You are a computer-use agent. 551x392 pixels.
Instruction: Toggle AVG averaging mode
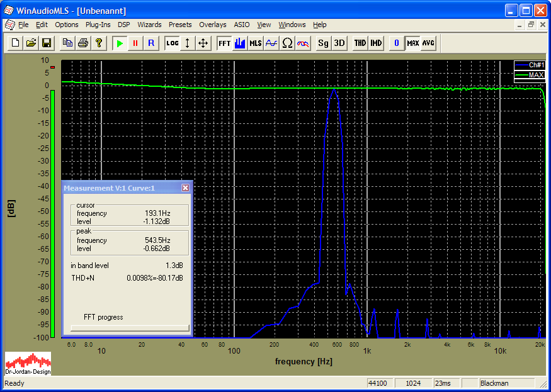pyautogui.click(x=428, y=43)
